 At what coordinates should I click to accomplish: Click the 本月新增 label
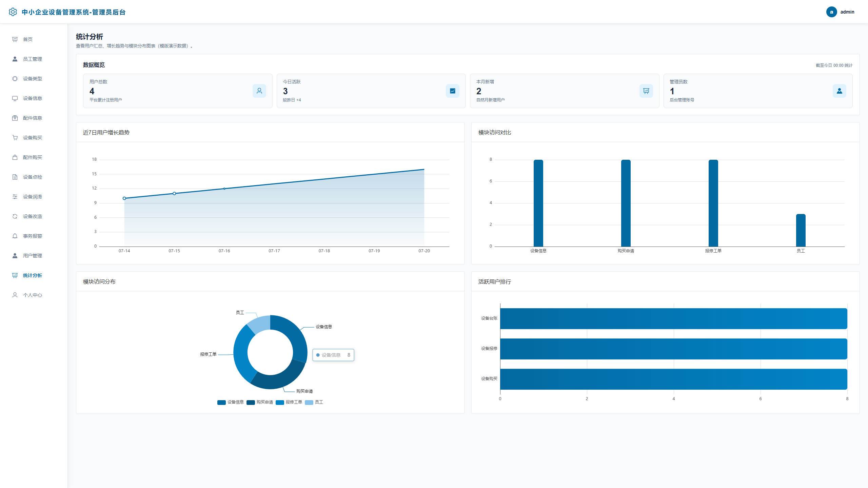coord(485,82)
